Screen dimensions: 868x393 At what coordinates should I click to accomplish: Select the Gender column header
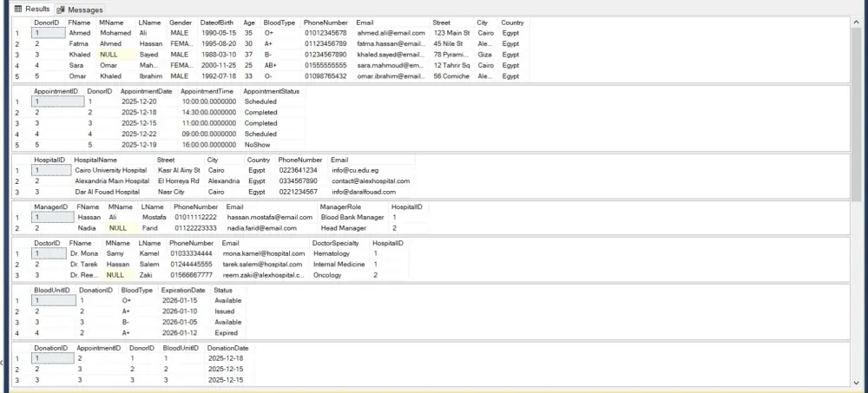pos(181,23)
